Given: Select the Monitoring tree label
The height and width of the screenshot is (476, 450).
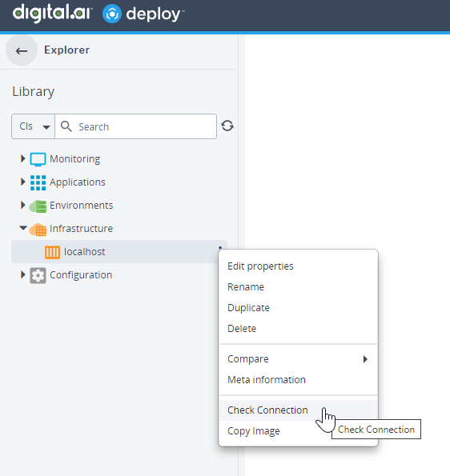Looking at the screenshot, I should tap(75, 158).
